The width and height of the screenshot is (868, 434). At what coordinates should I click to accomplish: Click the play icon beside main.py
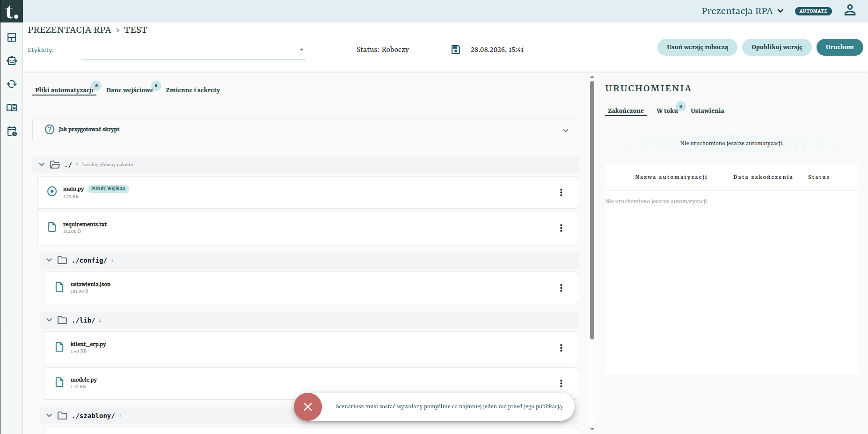point(52,191)
